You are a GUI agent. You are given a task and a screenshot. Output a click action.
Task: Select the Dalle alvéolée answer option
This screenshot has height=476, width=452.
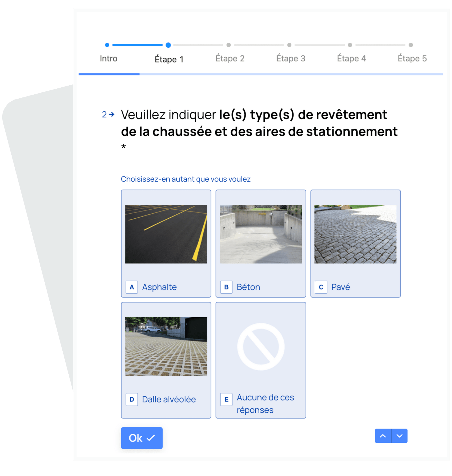pyautogui.click(x=166, y=360)
